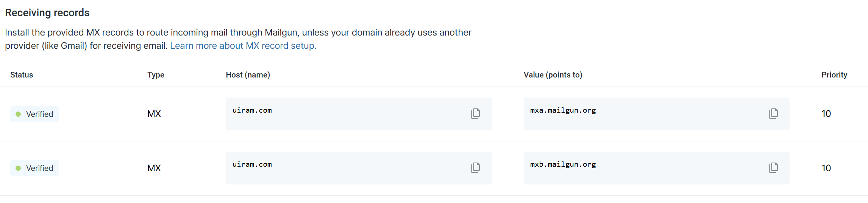The width and height of the screenshot is (868, 203).
Task: Open Learn more about MX record setup link
Action: (243, 46)
